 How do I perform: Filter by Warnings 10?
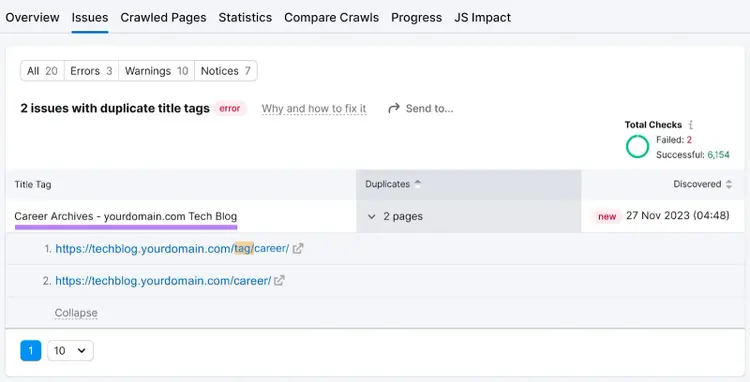(x=156, y=71)
